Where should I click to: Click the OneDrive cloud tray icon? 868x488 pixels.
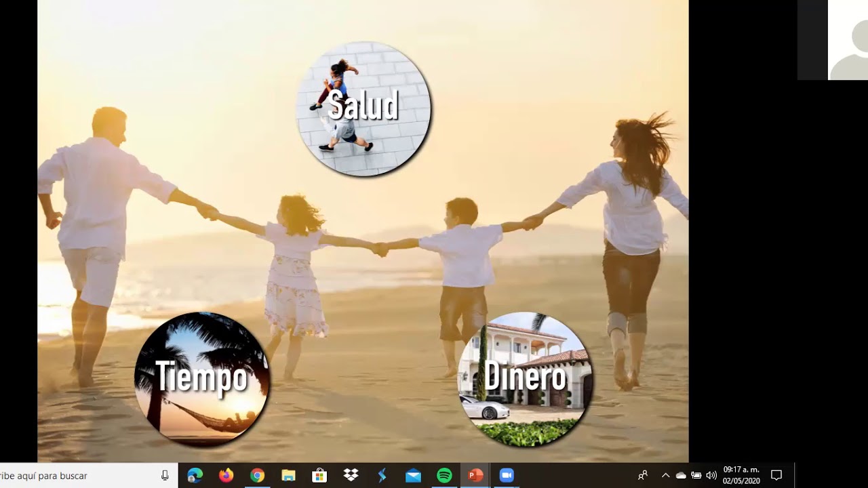[x=681, y=476]
